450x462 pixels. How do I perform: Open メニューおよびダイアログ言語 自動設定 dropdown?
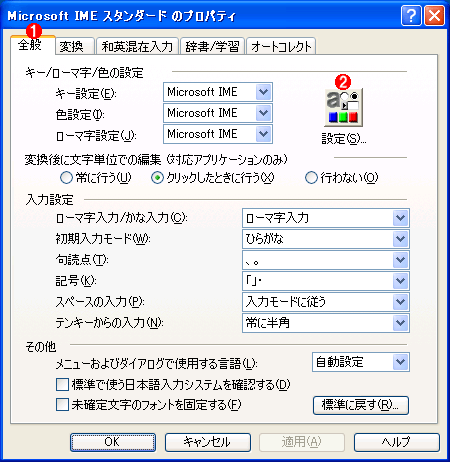[361, 362]
